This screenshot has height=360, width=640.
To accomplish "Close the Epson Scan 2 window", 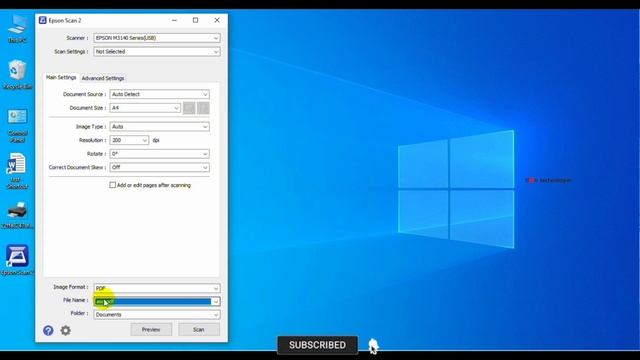I will pyautogui.click(x=217, y=20).
